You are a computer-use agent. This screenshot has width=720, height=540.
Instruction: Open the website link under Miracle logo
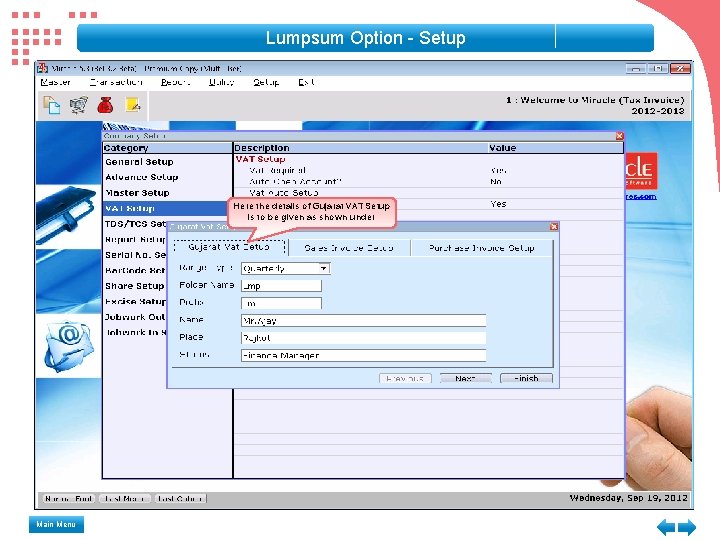(641, 197)
